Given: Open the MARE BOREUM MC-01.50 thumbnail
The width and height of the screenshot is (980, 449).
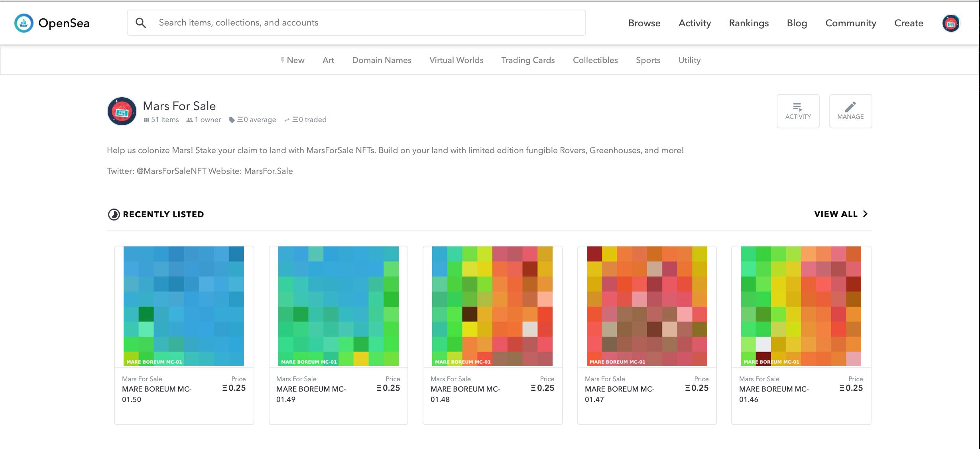Looking at the screenshot, I should [x=184, y=306].
